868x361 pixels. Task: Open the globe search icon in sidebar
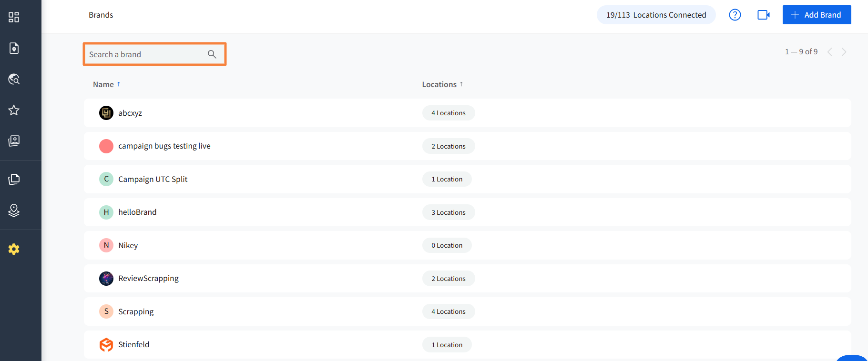tap(14, 79)
